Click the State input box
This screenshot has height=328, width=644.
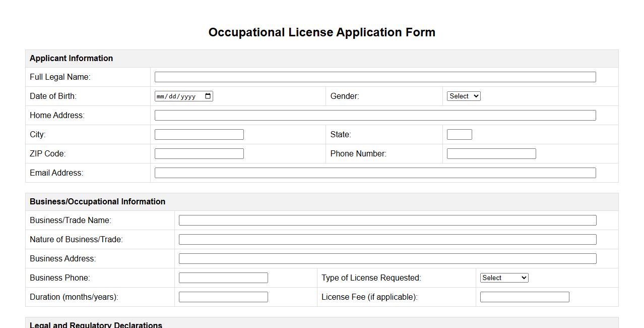459,134
